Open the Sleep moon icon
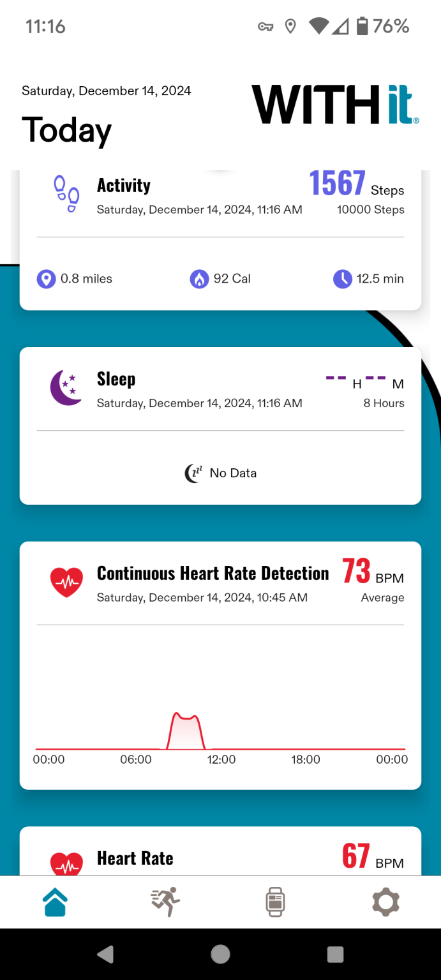Image resolution: width=441 pixels, height=980 pixels. [66, 385]
